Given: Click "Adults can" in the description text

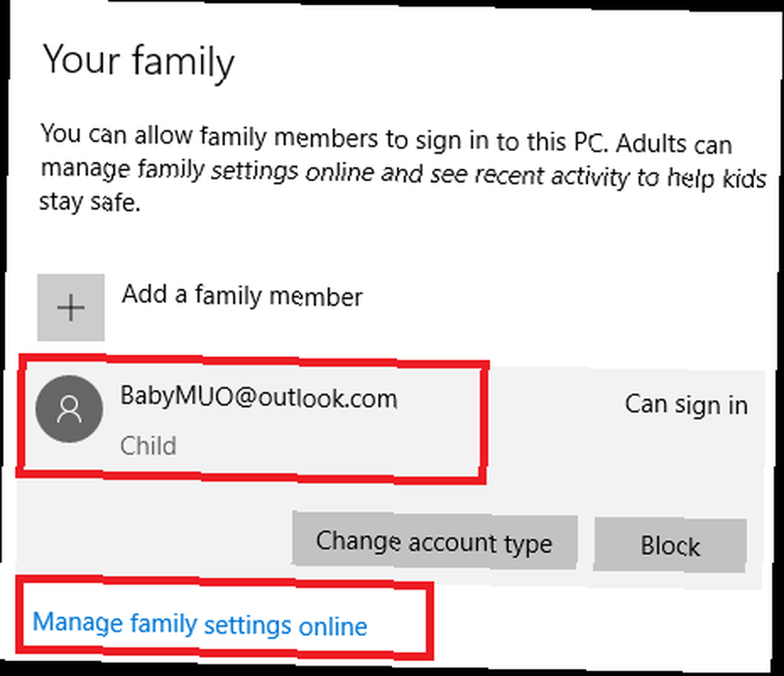Looking at the screenshot, I should (x=674, y=144).
